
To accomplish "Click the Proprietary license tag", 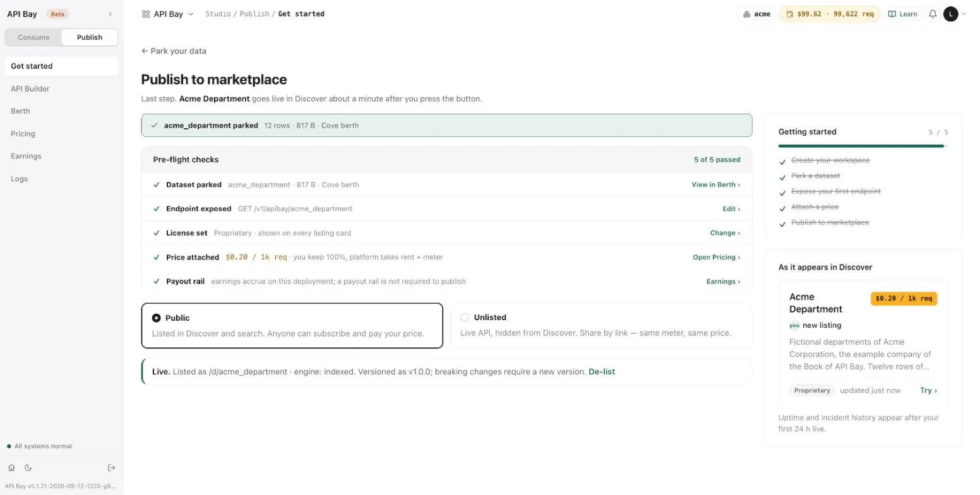I will [812, 391].
